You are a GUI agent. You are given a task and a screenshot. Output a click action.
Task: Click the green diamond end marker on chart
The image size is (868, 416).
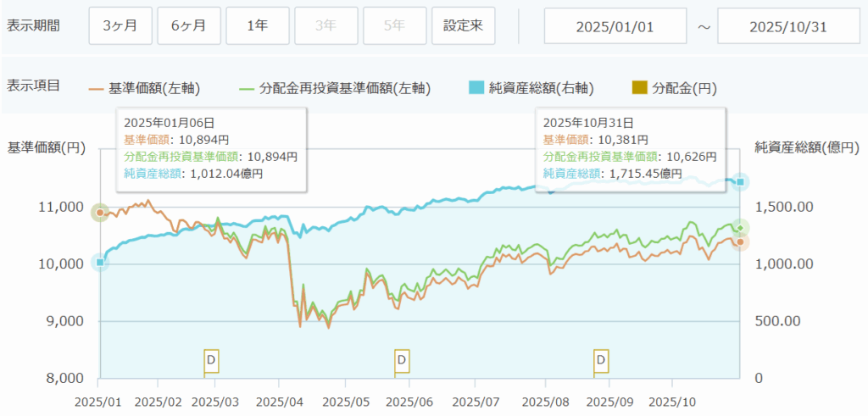point(741,228)
